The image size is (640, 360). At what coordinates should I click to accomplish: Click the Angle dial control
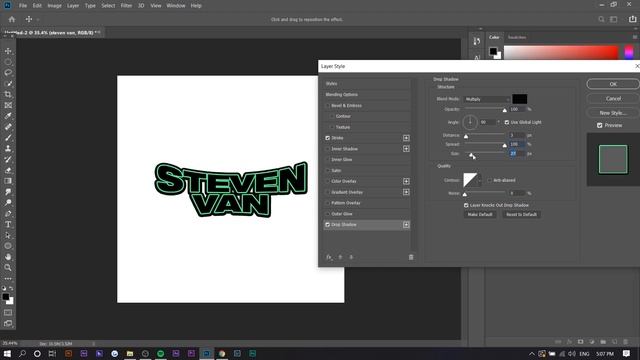coord(470,122)
